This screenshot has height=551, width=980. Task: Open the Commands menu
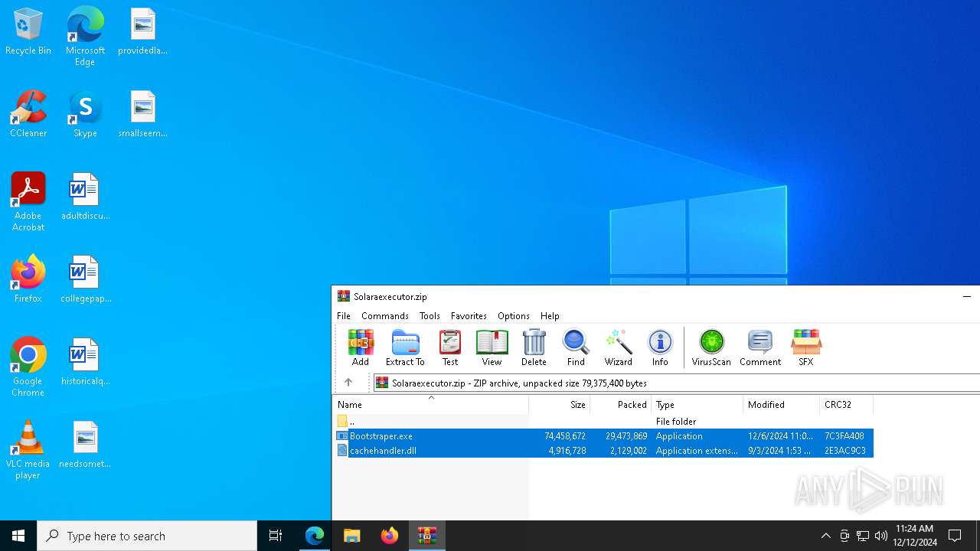point(385,316)
